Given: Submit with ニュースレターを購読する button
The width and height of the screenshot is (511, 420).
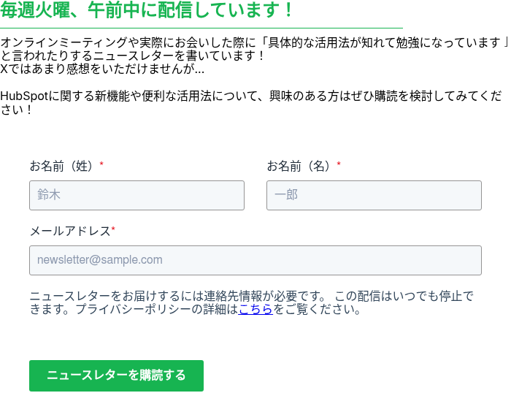Looking at the screenshot, I should tap(116, 375).
